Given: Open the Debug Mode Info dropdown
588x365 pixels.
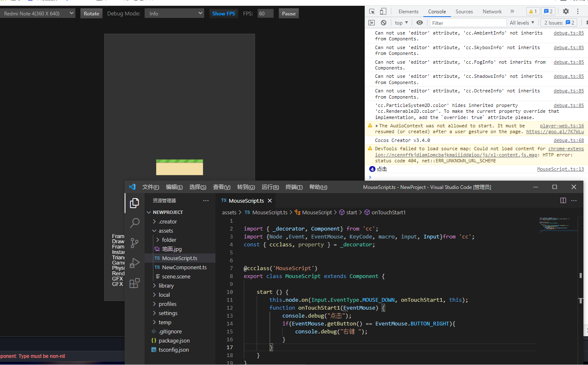Looking at the screenshot, I should pos(175,14).
